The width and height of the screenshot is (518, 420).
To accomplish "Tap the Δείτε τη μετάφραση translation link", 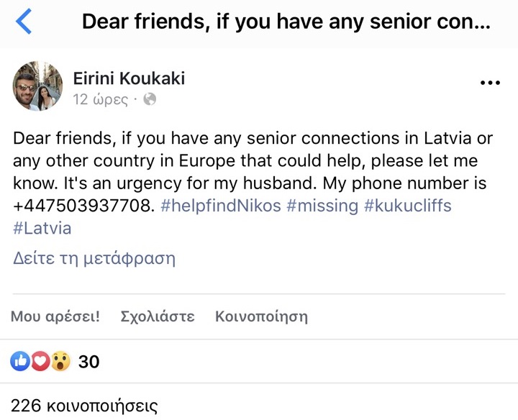I will (94, 258).
